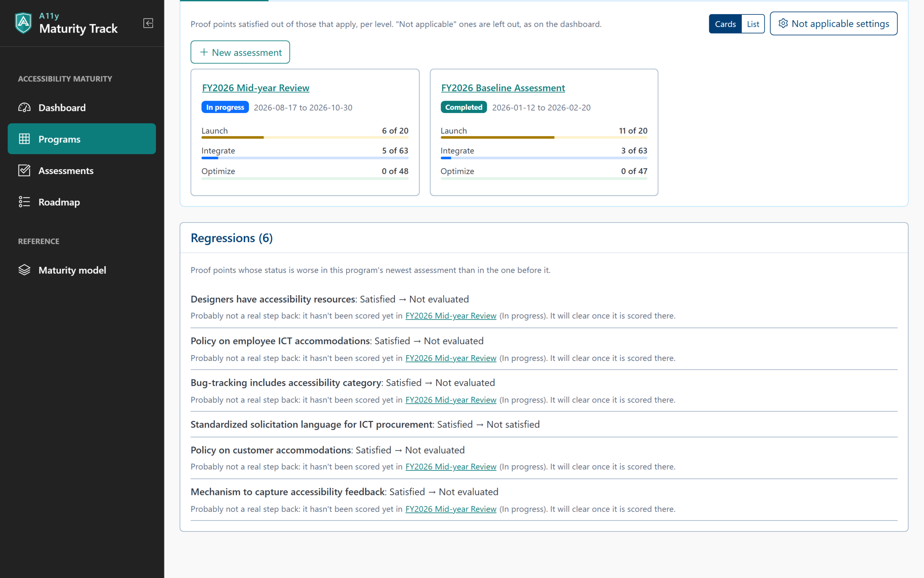
Task: Click the In progress status badge
Action: pos(225,107)
